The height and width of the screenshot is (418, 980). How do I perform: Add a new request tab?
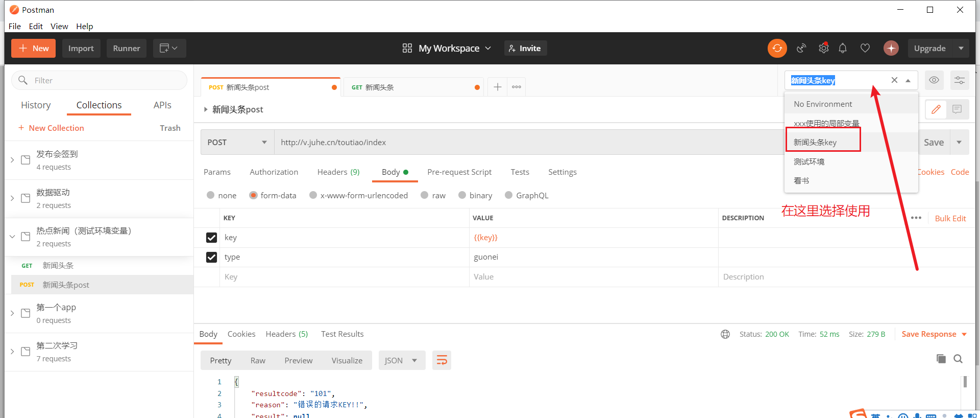(498, 87)
